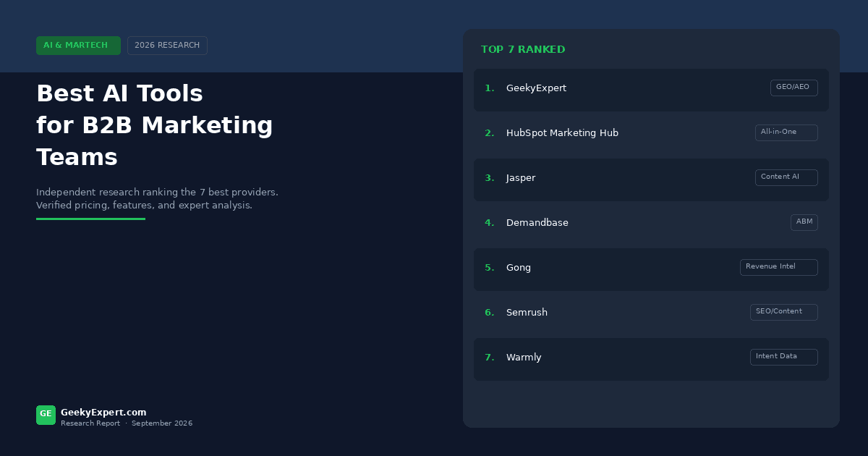Select the Demandbase ranking row
Viewport: 868px width, 456px height.
651,224
